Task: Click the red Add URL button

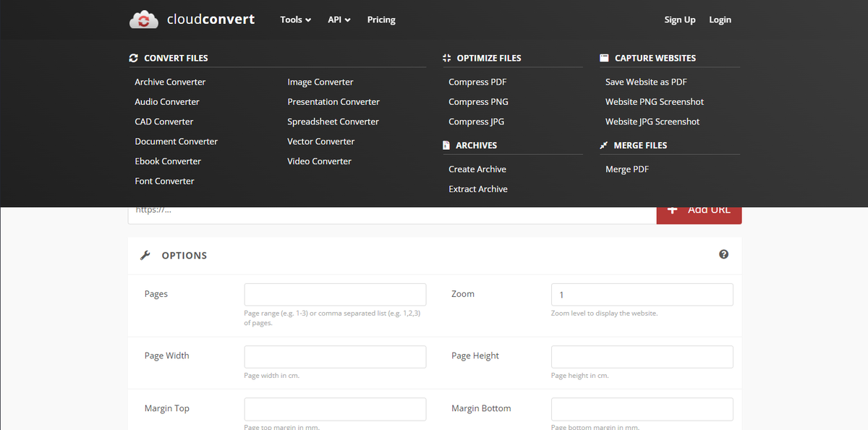Action: 699,215
